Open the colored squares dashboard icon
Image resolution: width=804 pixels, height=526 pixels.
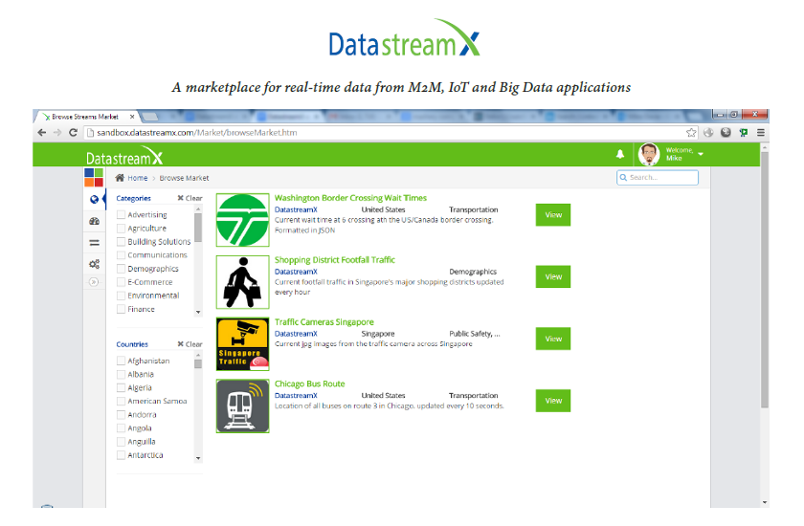tap(94, 177)
